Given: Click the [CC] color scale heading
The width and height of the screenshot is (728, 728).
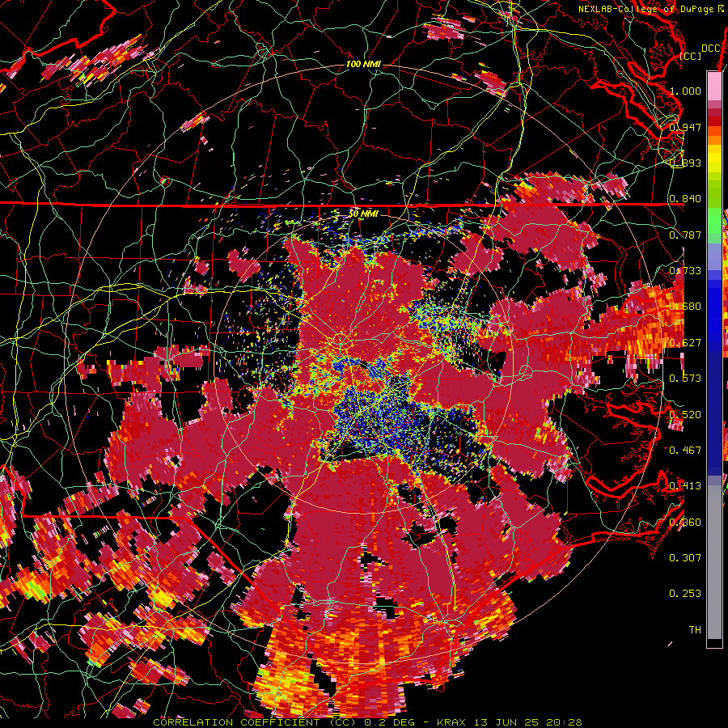Looking at the screenshot, I should coord(690,56).
